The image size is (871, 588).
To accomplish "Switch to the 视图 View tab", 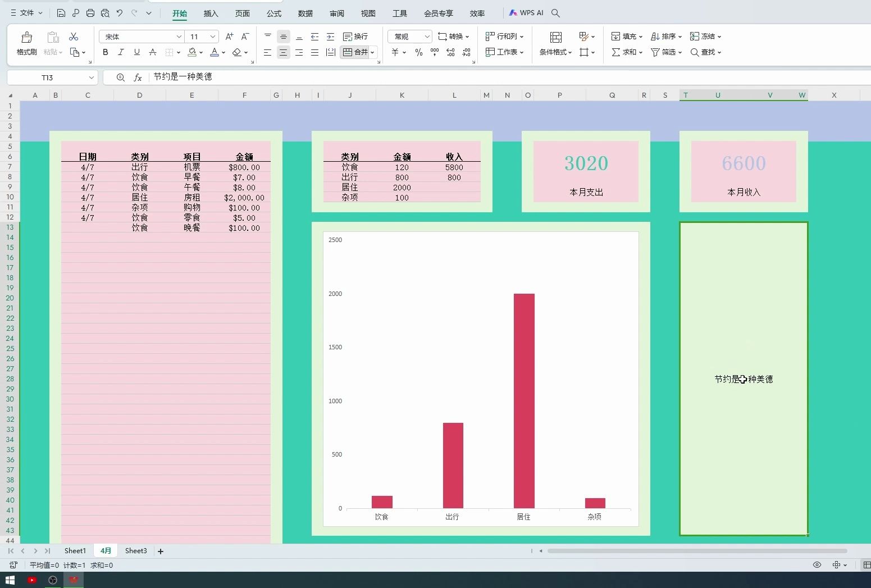I will point(368,13).
